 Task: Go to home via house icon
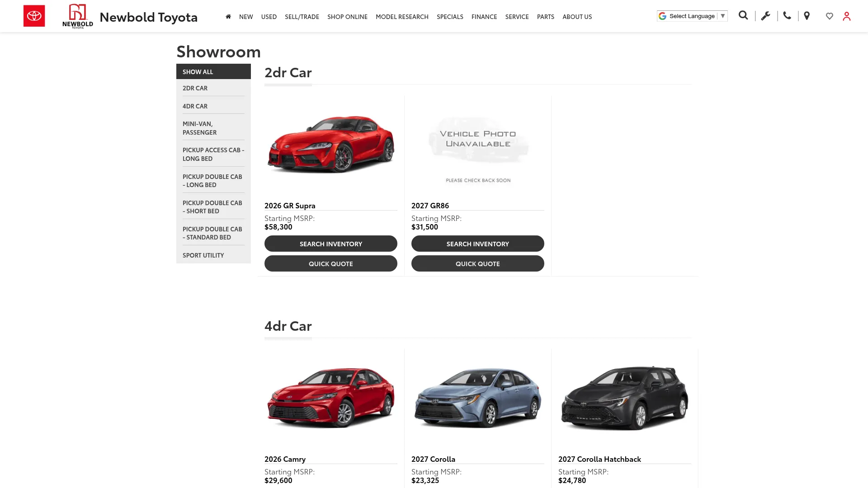pos(228,16)
